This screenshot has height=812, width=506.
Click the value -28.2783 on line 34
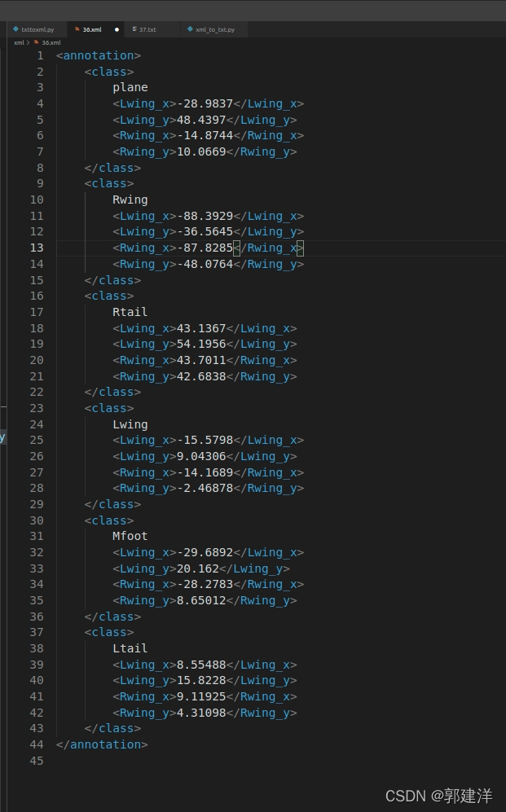(x=205, y=584)
